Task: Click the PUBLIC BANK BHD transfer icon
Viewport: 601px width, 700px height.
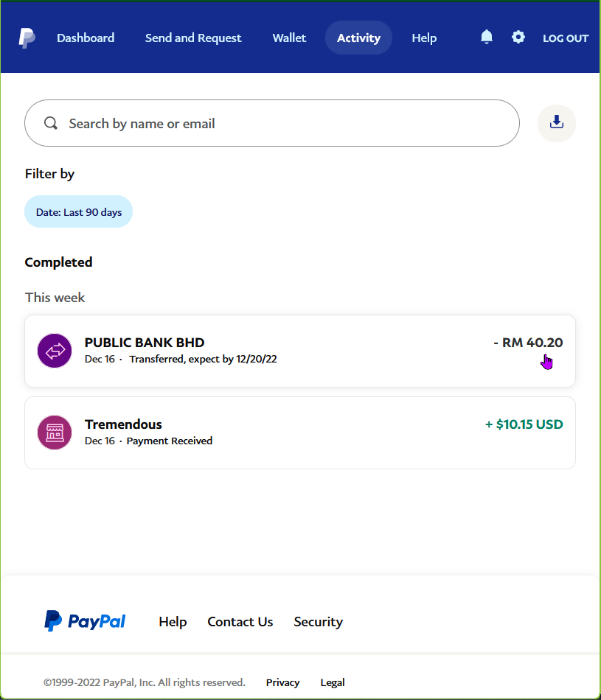Action: 55,351
